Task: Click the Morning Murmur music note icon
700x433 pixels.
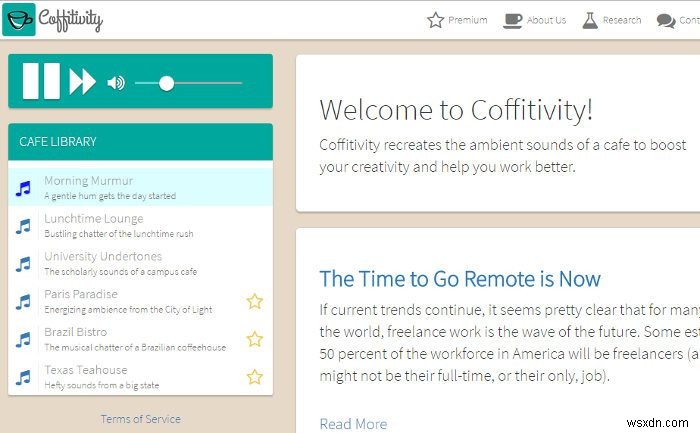Action: pyautogui.click(x=23, y=188)
